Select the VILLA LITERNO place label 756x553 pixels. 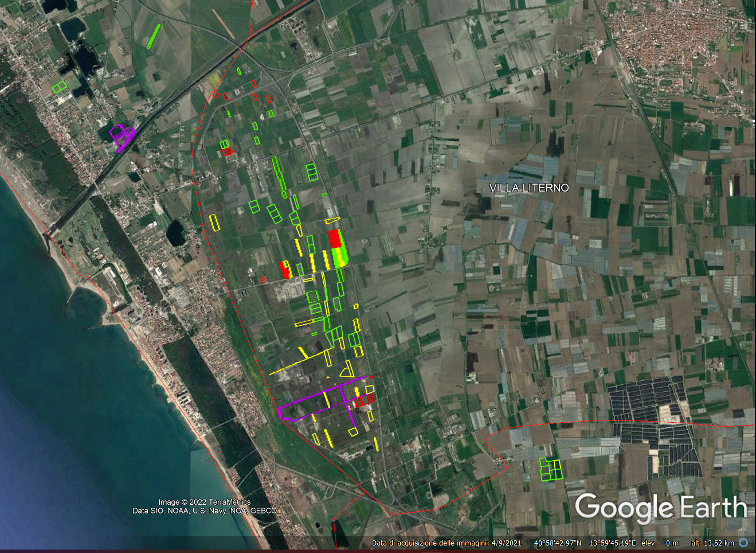click(x=528, y=188)
